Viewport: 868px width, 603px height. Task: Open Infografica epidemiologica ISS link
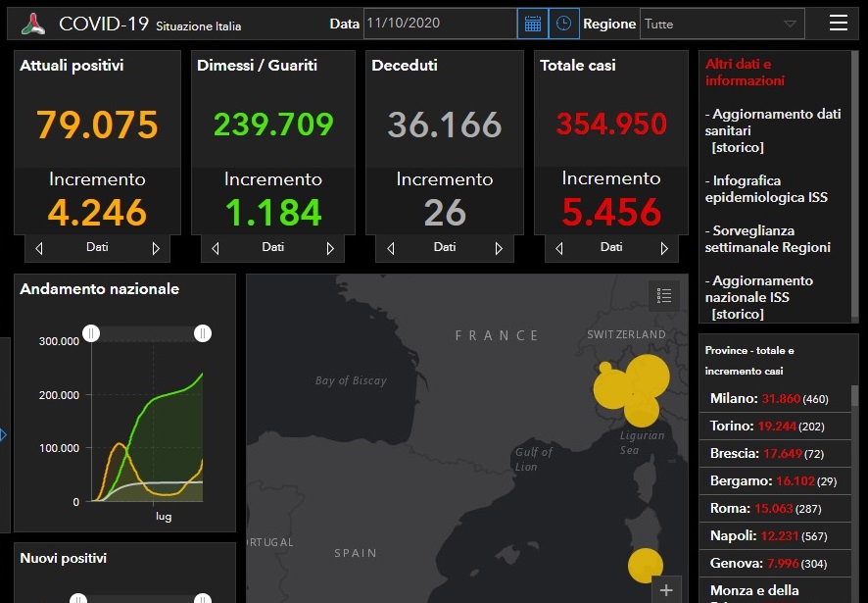click(x=766, y=189)
